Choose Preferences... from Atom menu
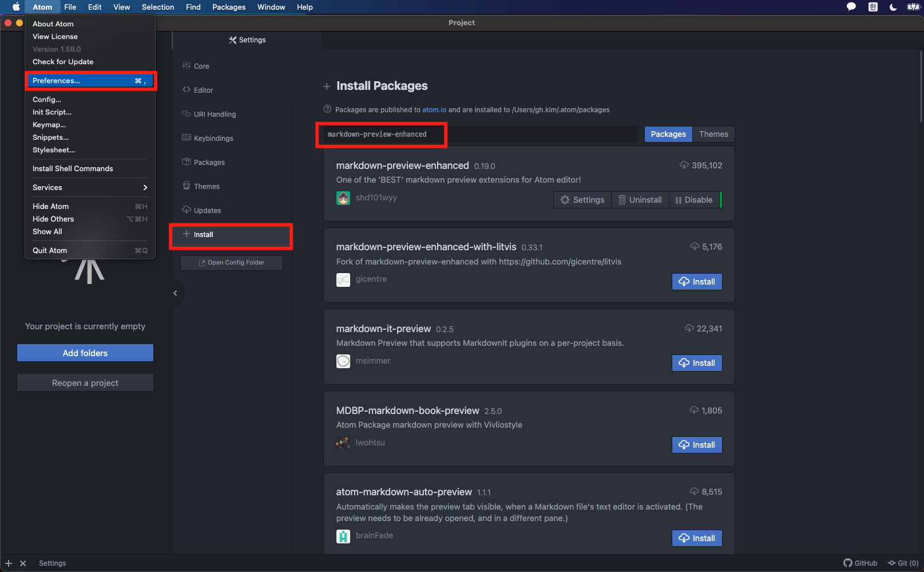Screen dimensions: 924x572 point(90,81)
